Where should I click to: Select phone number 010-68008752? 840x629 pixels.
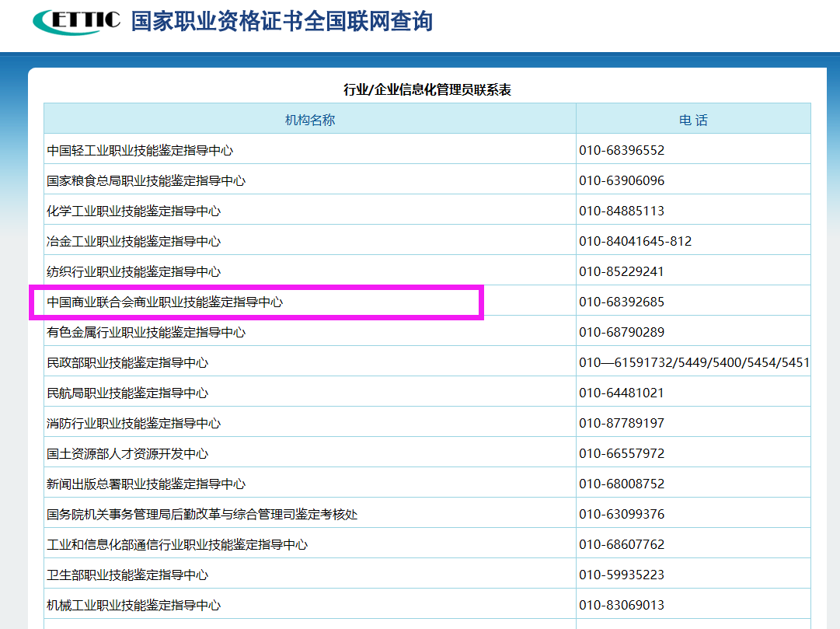pos(622,484)
